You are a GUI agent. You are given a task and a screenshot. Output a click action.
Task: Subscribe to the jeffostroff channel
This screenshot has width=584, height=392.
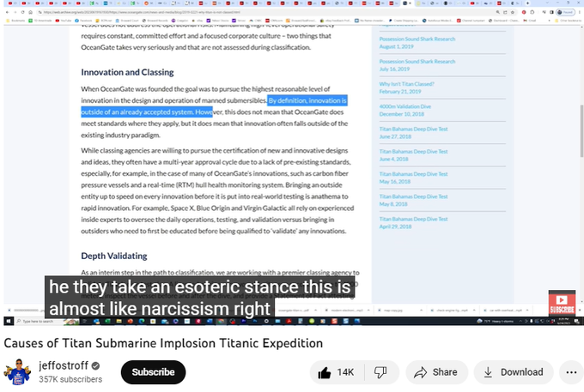tap(153, 372)
